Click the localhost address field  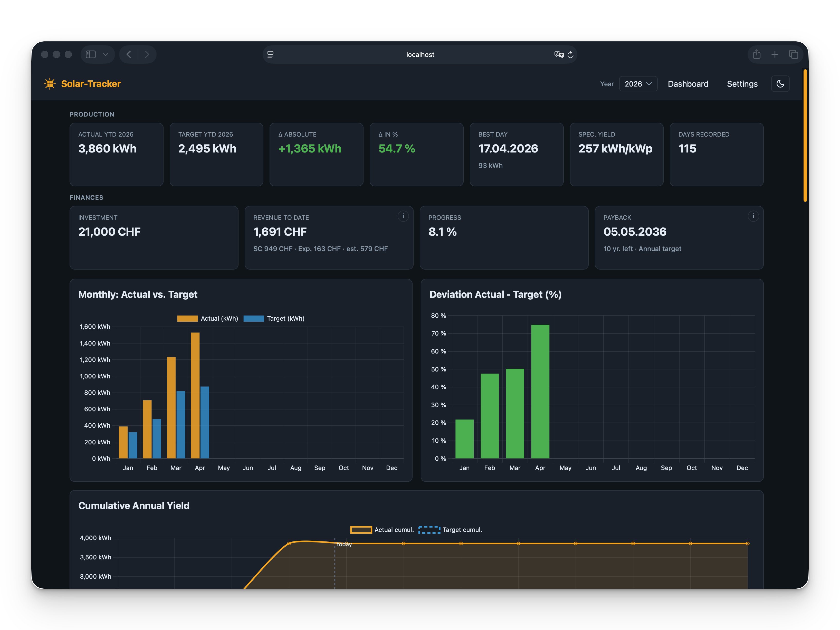(420, 54)
